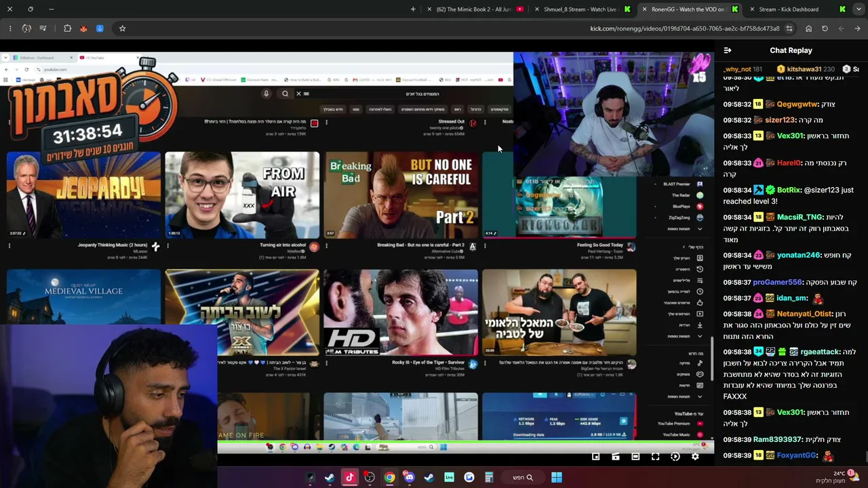Close the Stream - Kick Dashboard tab
Image resolution: width=868 pixels, height=488 pixels.
click(x=752, y=9)
